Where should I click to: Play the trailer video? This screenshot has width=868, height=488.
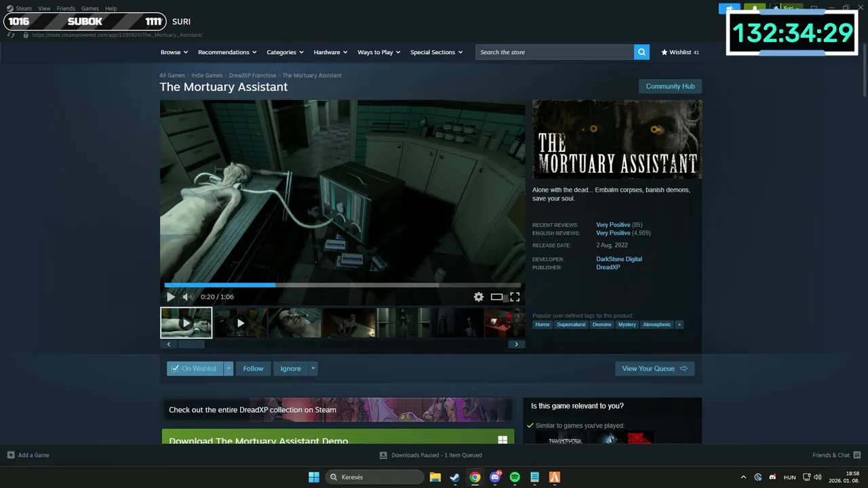click(171, 297)
